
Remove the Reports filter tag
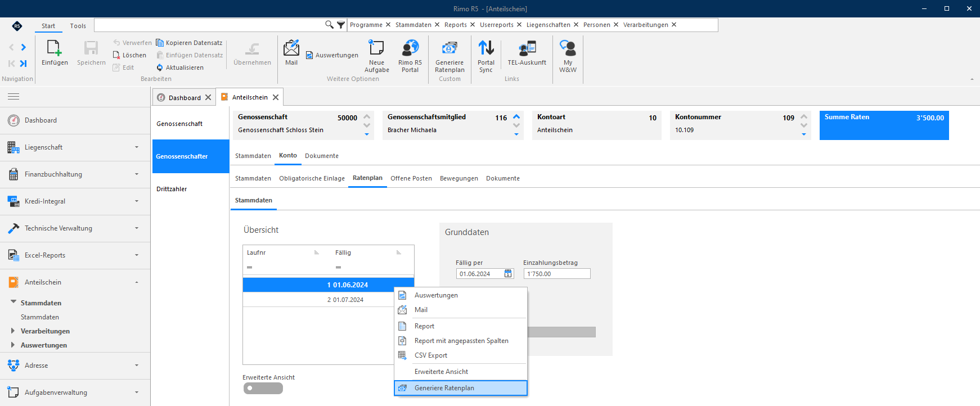coord(473,25)
